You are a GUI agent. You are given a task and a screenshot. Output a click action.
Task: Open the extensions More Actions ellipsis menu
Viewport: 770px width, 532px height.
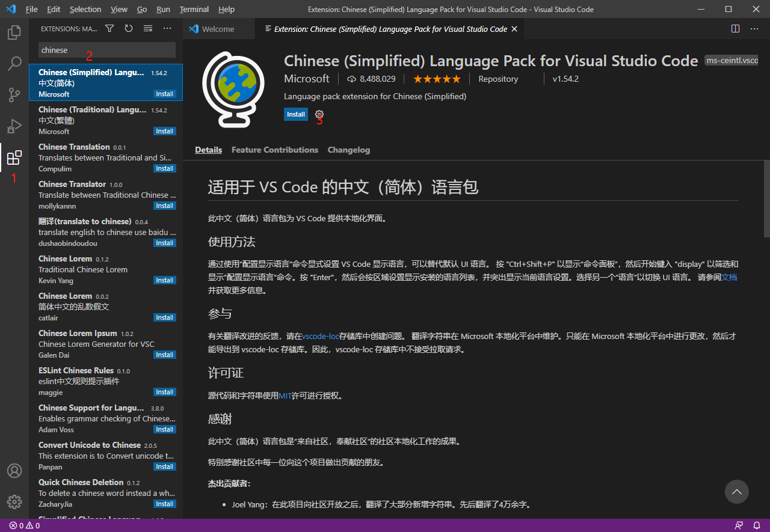pyautogui.click(x=167, y=28)
